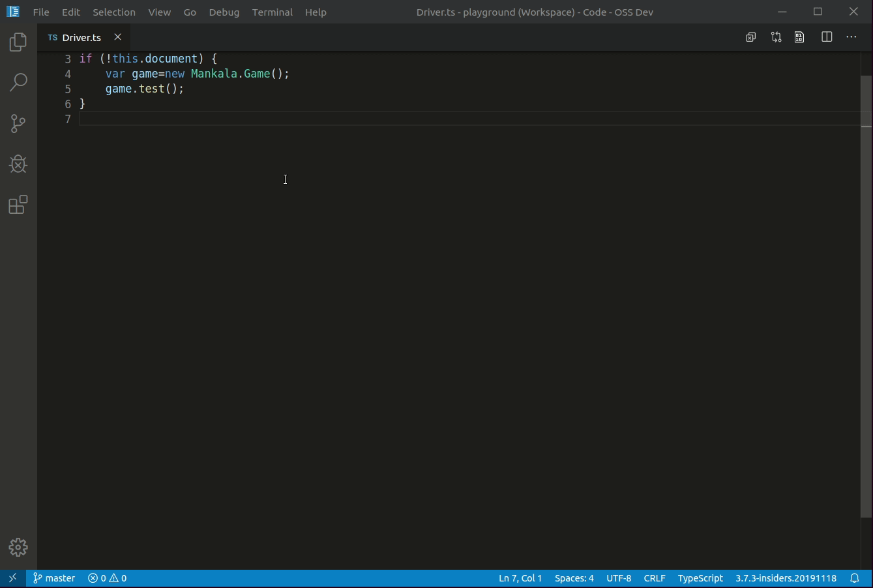This screenshot has height=588, width=873.
Task: Click the remote window indicator in status bar
Action: click(x=12, y=578)
